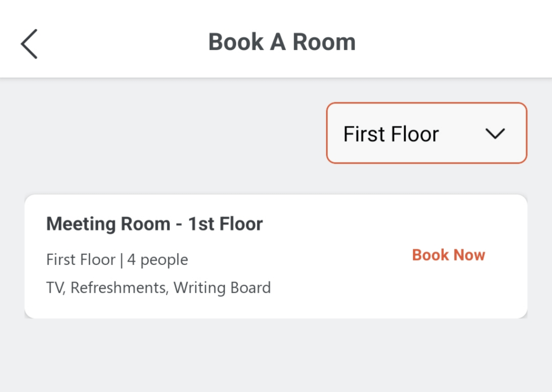Click empty gray area below the room card
The width and height of the screenshot is (552, 392).
tap(276, 355)
